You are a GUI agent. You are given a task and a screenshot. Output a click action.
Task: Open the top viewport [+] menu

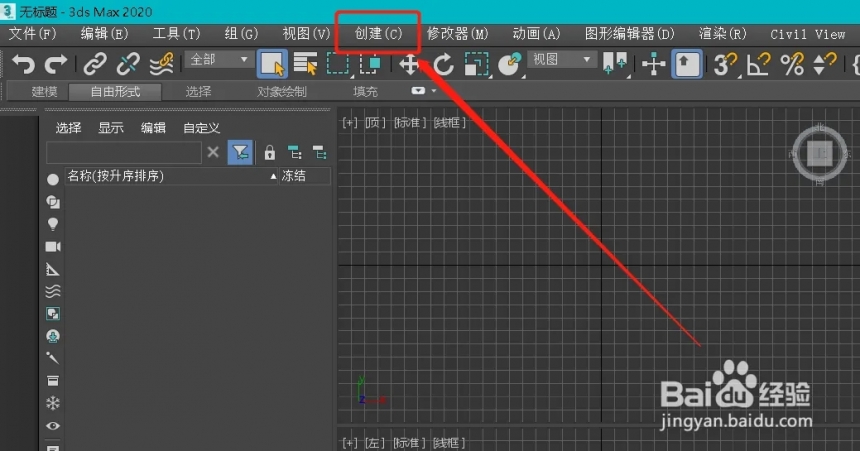click(350, 122)
